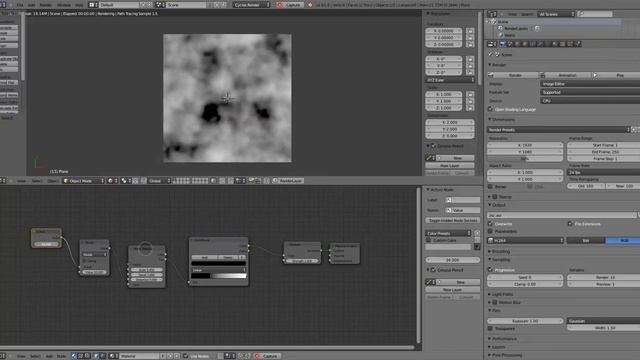Viewport: 640px width, 360px height.
Task: Open the Physics properties tab
Action: [578, 44]
